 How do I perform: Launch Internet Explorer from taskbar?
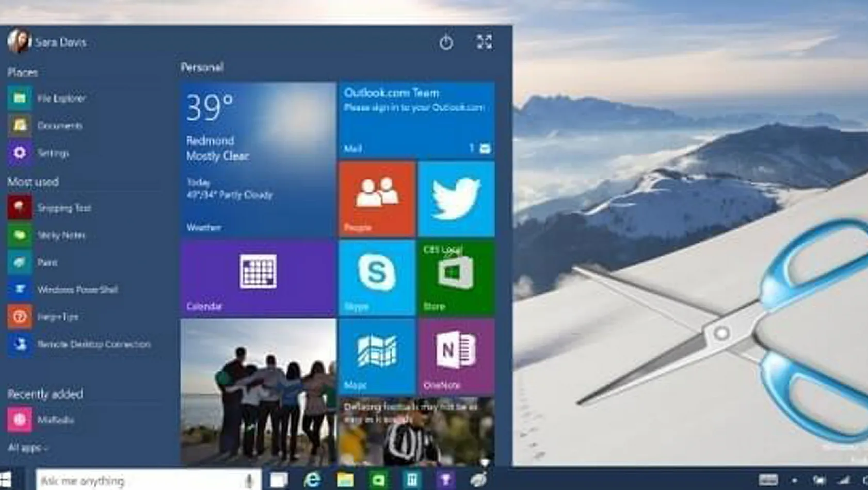click(312, 480)
